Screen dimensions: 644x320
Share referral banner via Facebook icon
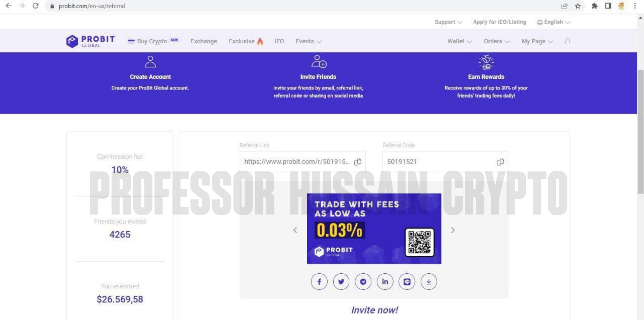[319, 282]
